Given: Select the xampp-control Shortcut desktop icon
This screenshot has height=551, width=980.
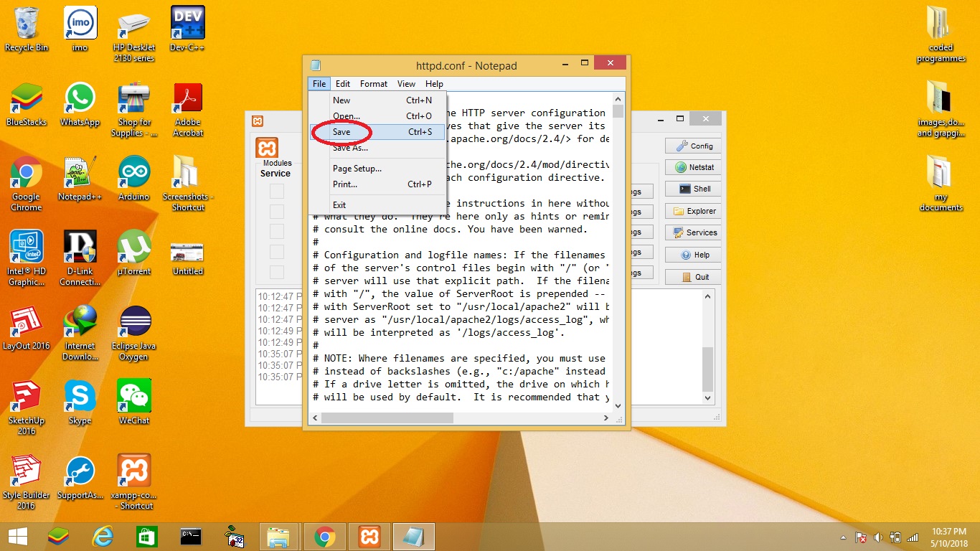Looking at the screenshot, I should (x=134, y=482).
